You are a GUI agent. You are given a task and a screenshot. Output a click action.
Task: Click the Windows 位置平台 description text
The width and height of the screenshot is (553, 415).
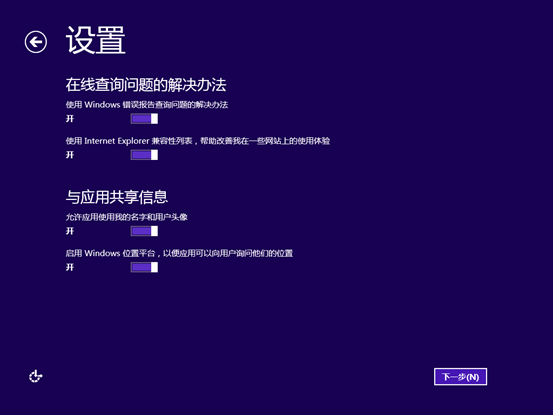pos(179,253)
